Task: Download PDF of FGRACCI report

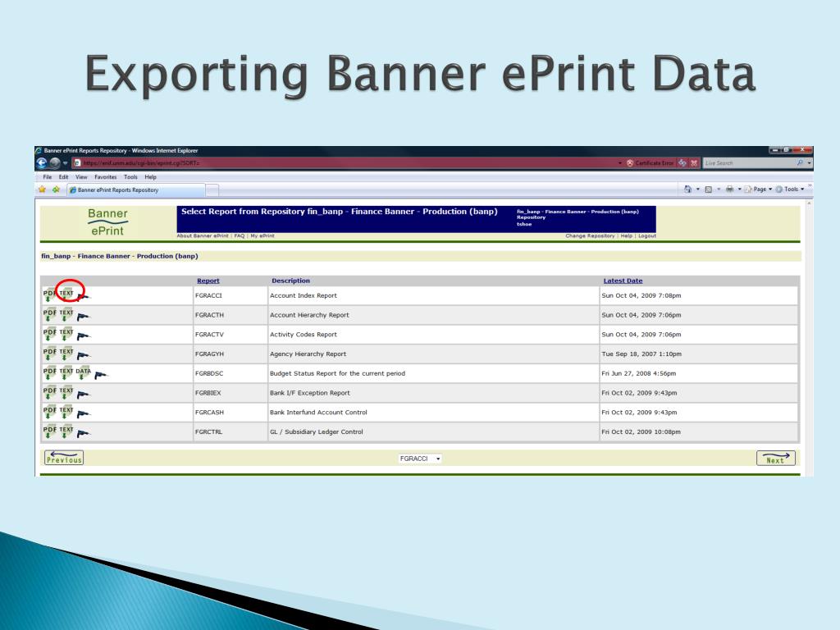Action: (49, 295)
